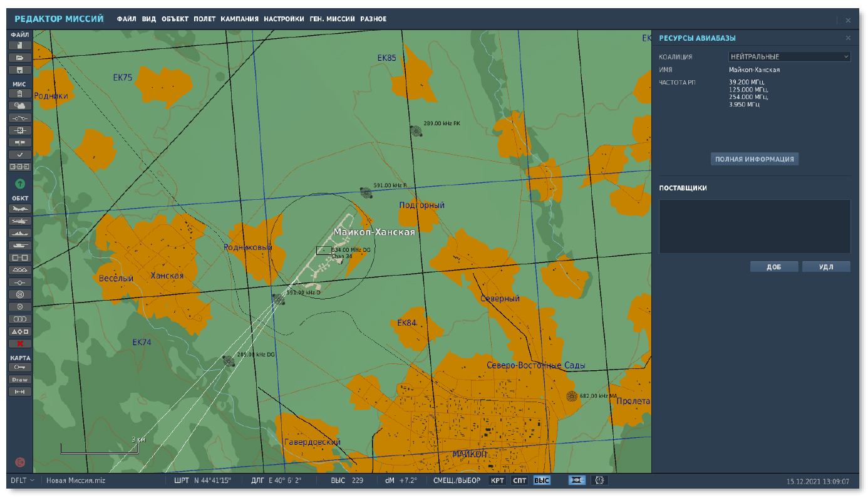The image size is (868, 498).
Task: Click the red X delete object icon
Action: tap(20, 343)
